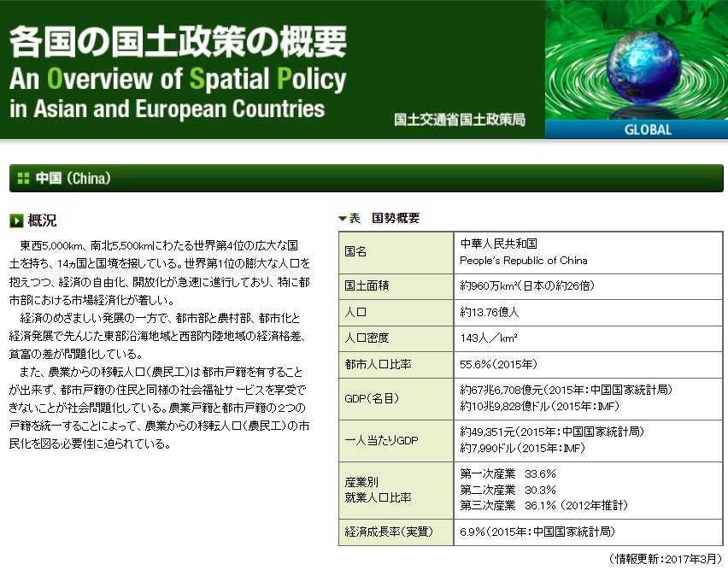Screen dimensions: 728x576
Task: Click the 都市人口比率 row label
Action: click(378, 364)
